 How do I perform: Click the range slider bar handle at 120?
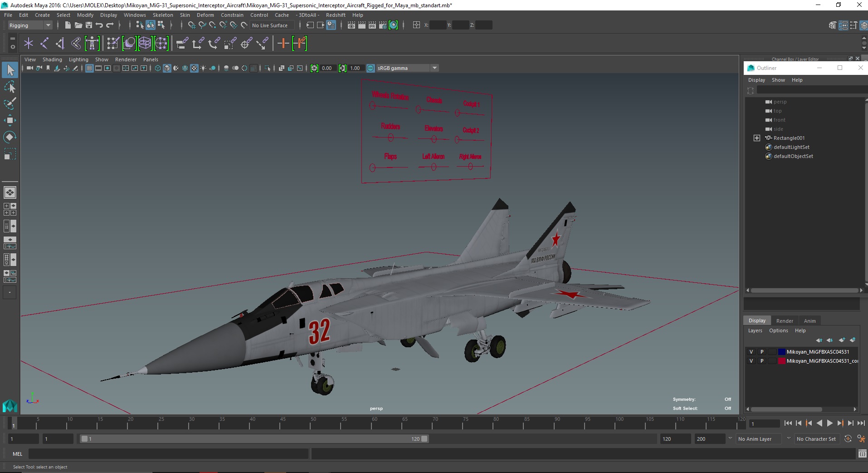(x=424, y=439)
